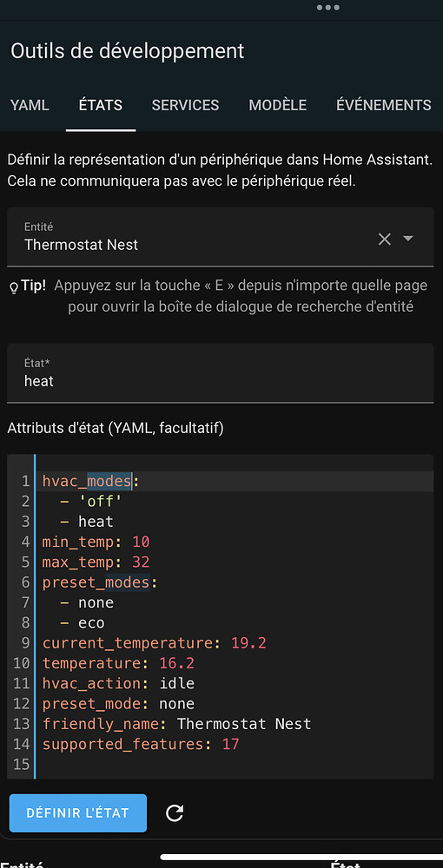Switch to the YAML tab
The image size is (443, 868).
30,105
